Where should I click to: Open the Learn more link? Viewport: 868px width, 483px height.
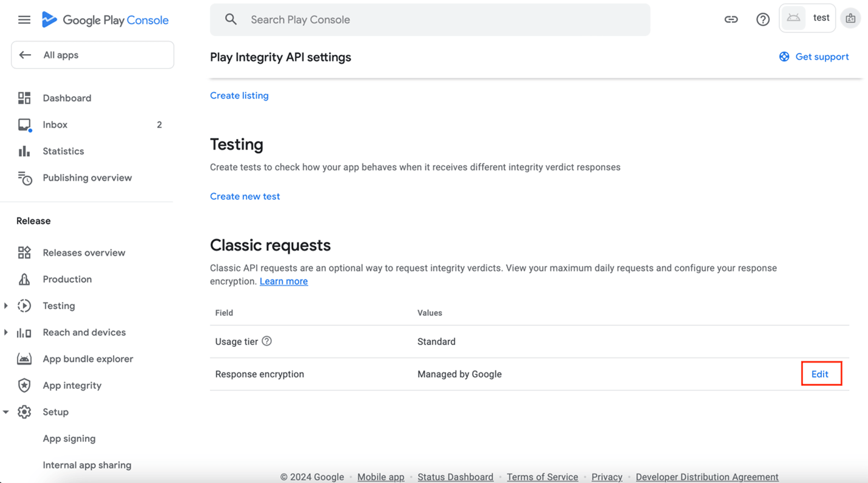(x=283, y=281)
